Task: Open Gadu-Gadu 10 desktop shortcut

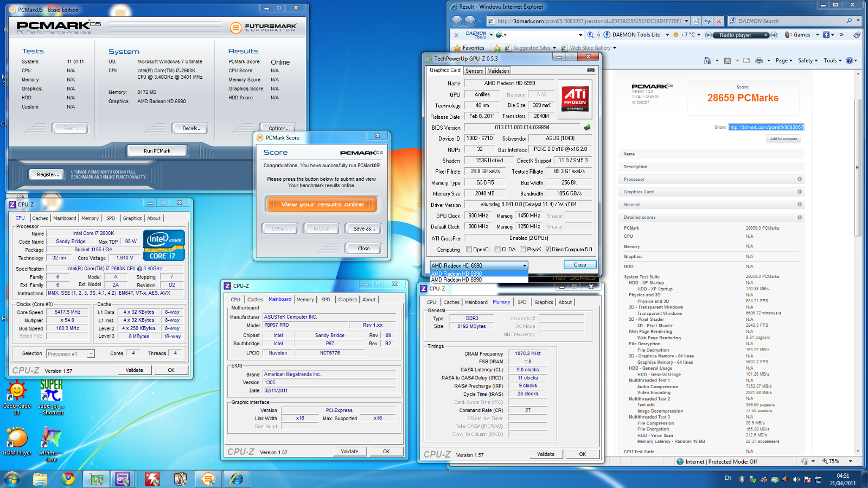Action: click(x=17, y=398)
